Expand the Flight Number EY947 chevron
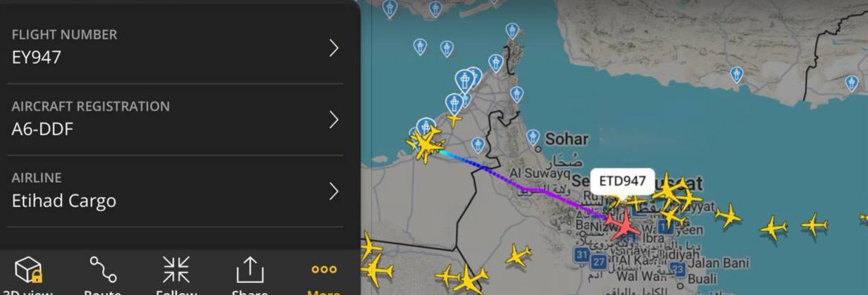 tap(334, 48)
